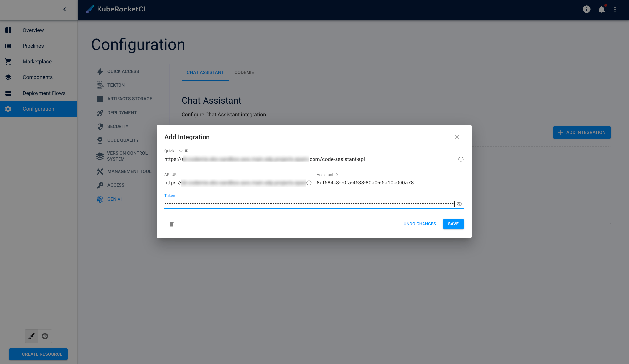
Task: Close the Add Integration dialog
Action: (x=457, y=137)
